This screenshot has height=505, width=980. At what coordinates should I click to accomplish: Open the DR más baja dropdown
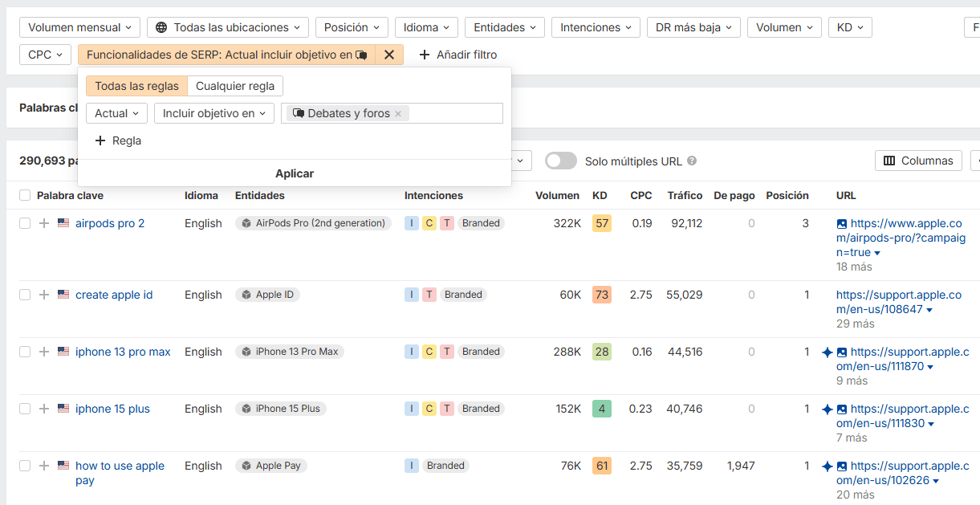click(x=693, y=27)
